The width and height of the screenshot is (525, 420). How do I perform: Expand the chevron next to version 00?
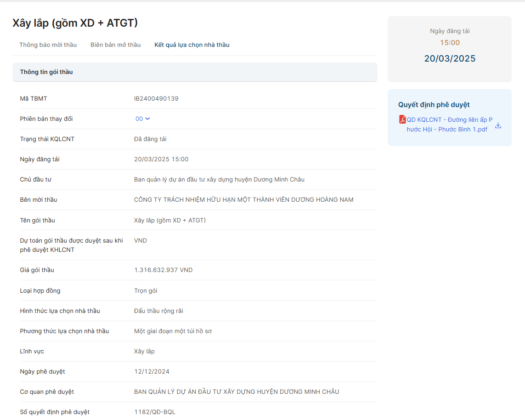click(147, 119)
